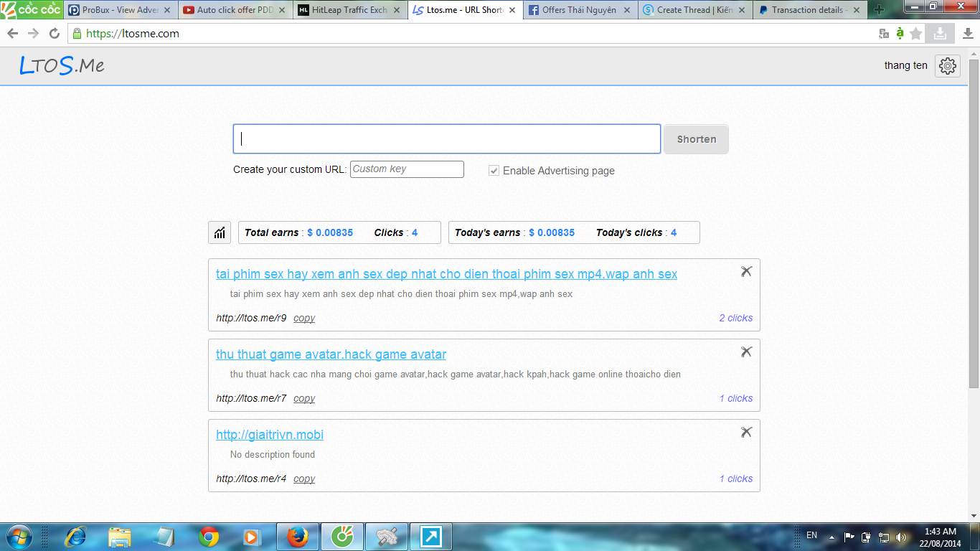Open the Cốc Cốc browser menu
This screenshot has height=551, width=980.
(x=32, y=9)
